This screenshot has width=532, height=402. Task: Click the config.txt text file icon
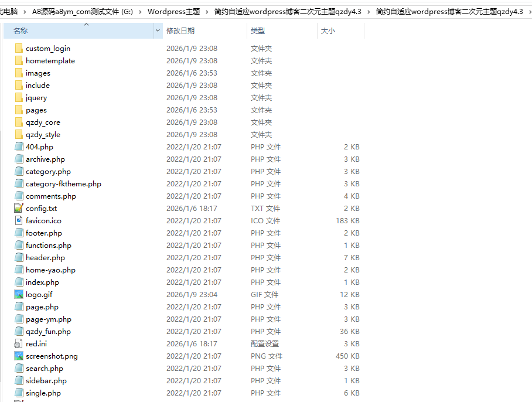19,208
